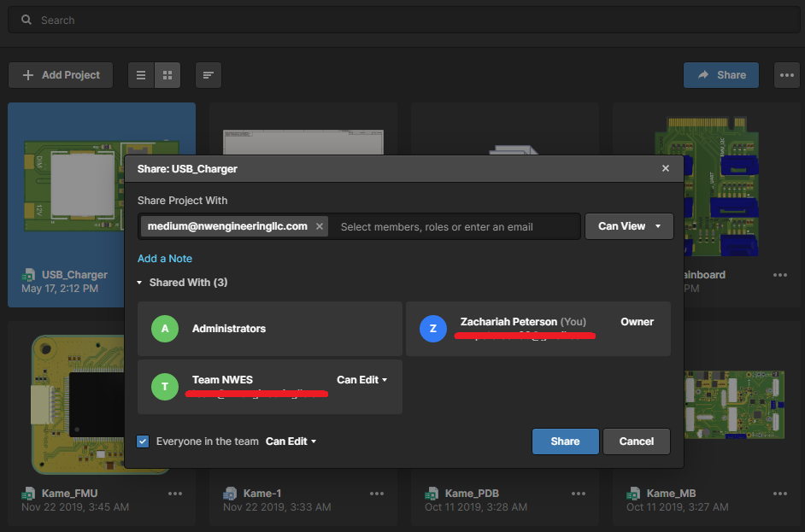Click the blue Share button in dialog

(x=565, y=441)
